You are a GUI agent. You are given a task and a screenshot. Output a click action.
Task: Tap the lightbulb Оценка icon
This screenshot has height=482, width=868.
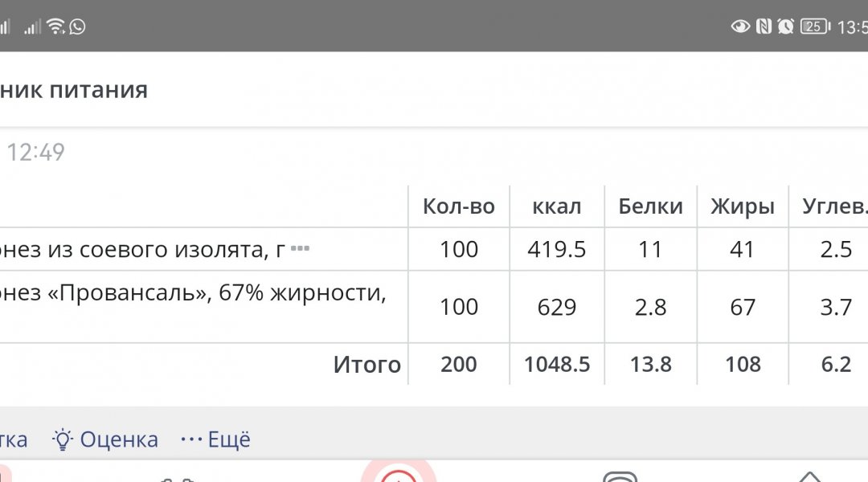(62, 439)
